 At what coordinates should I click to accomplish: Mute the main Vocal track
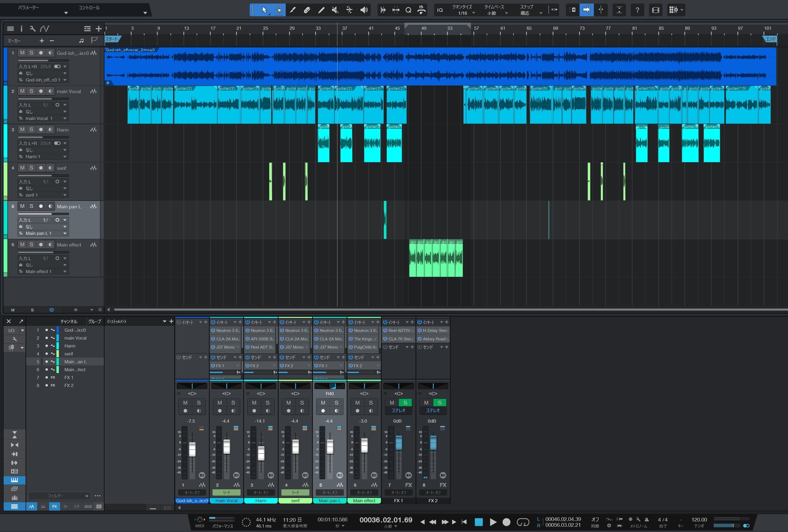click(x=22, y=91)
